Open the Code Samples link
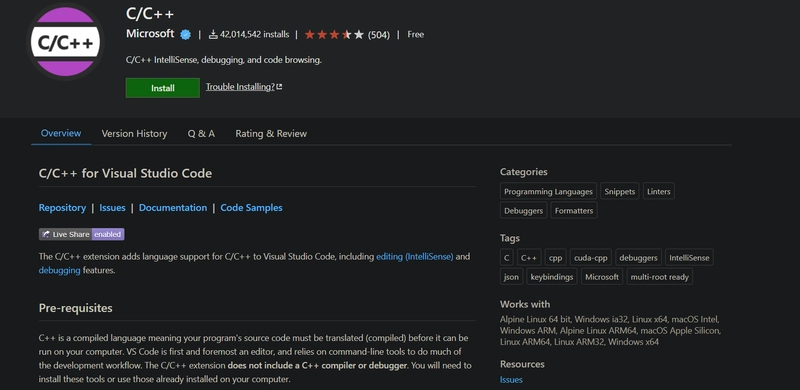This screenshot has width=800, height=390. pyautogui.click(x=251, y=208)
